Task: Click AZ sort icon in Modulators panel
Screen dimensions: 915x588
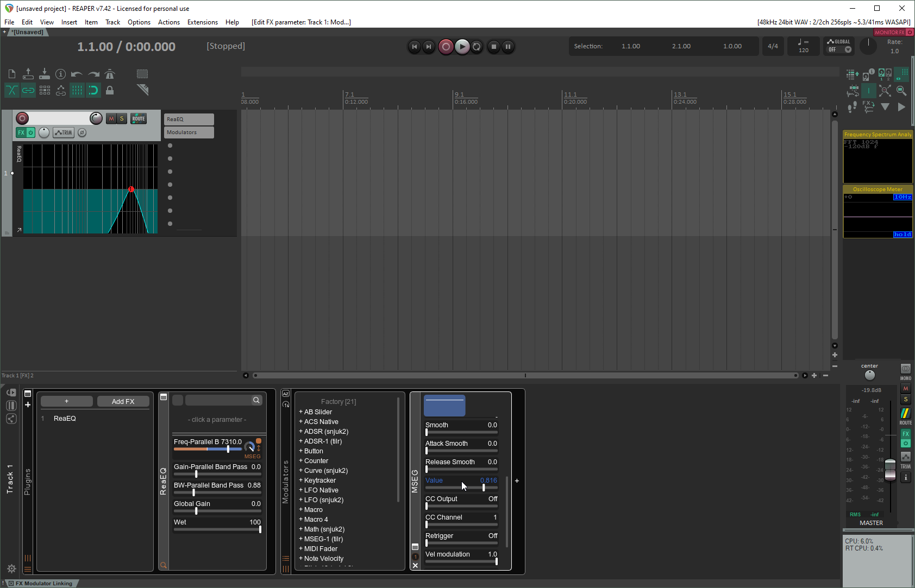Action: 286,394
